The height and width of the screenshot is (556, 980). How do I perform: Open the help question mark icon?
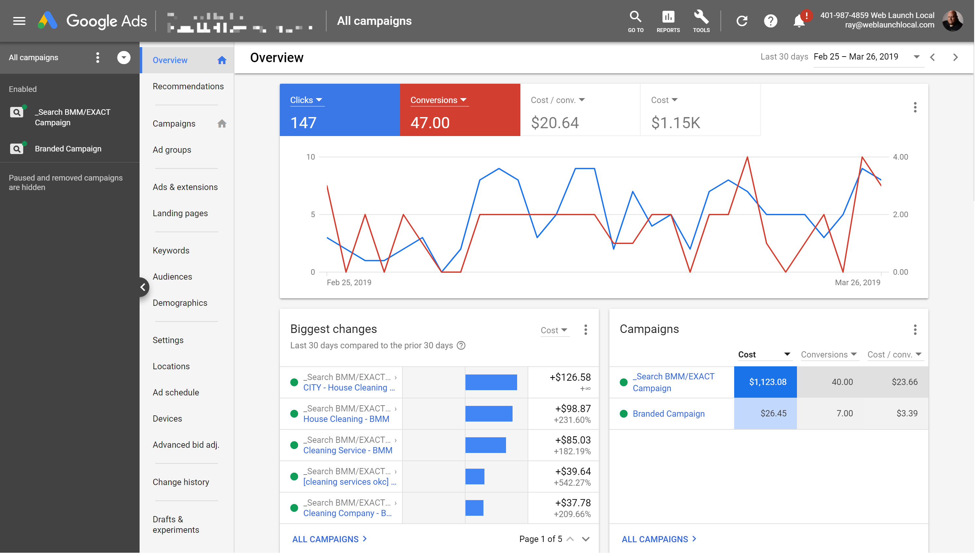[x=770, y=21]
